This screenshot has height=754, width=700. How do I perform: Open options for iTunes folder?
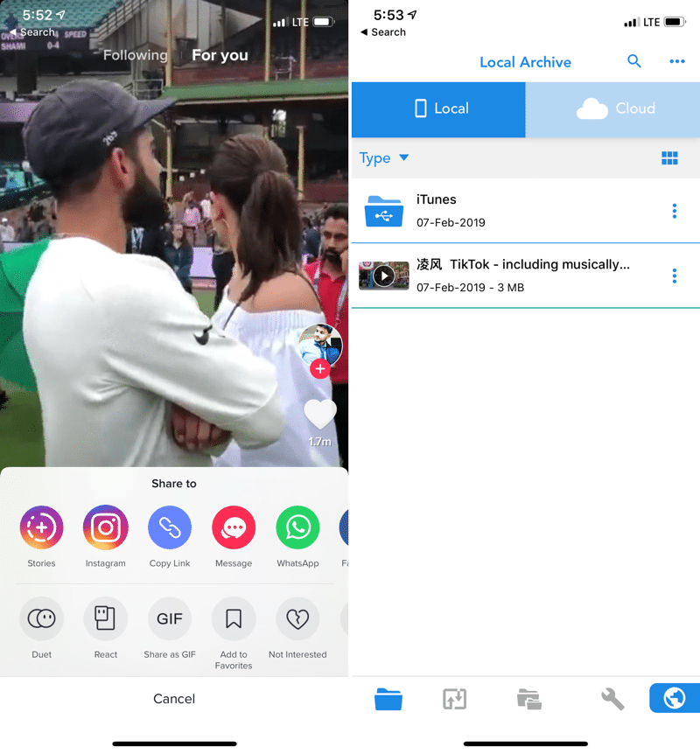click(x=674, y=211)
